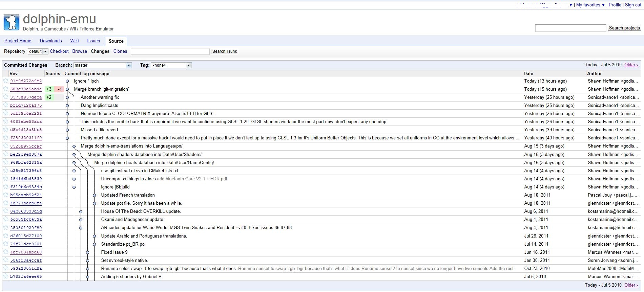The height and width of the screenshot is (292, 644).
Task: Open revision link 683c78a5ab4e
Action: tap(26, 89)
